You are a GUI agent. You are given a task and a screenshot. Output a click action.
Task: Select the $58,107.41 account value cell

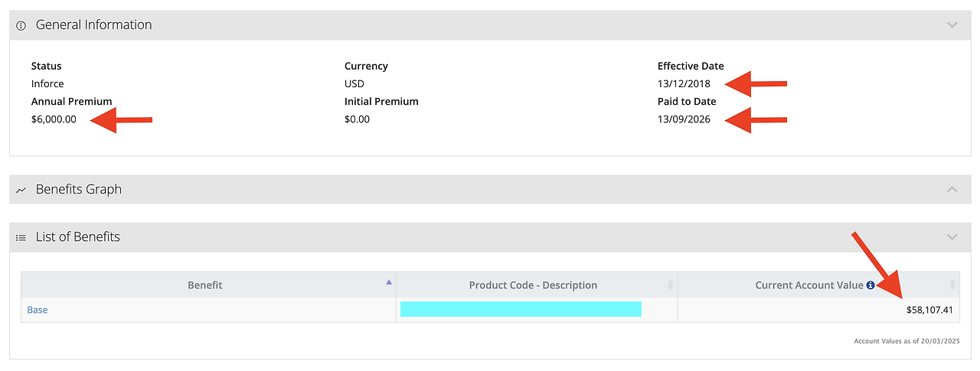(x=929, y=310)
